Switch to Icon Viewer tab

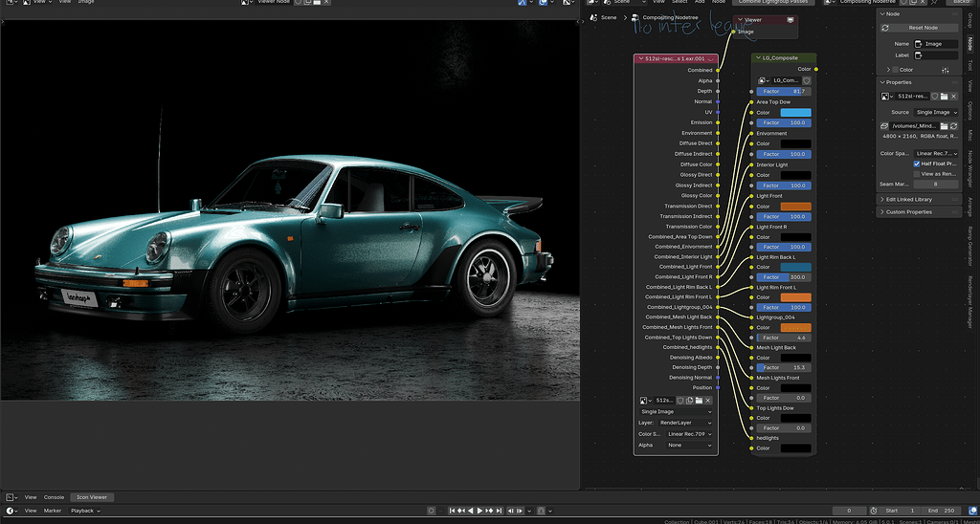click(x=92, y=497)
